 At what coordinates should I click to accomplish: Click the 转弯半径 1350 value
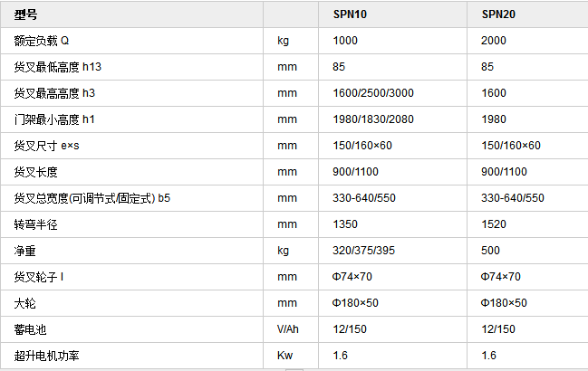coord(345,224)
